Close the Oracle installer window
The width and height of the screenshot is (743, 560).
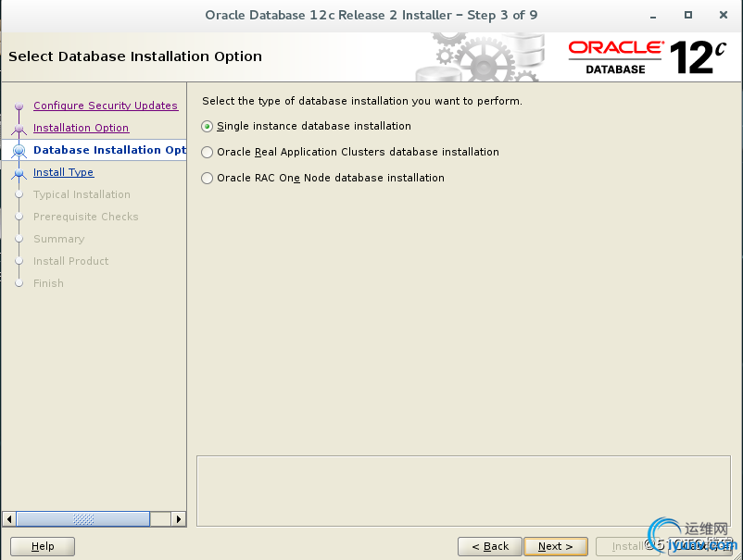click(724, 15)
